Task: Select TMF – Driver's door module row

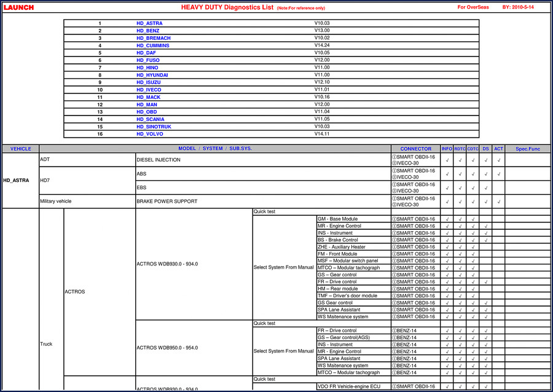Action: click(x=354, y=296)
